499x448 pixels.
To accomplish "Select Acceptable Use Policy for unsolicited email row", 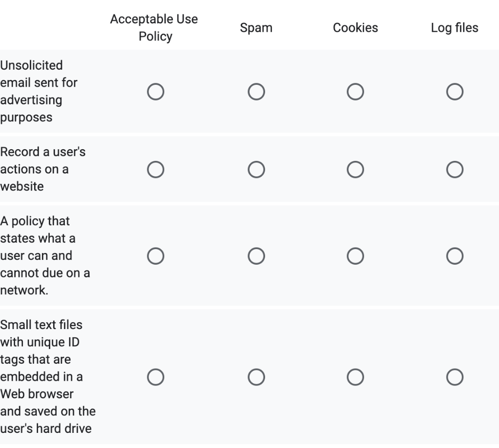I will [155, 91].
